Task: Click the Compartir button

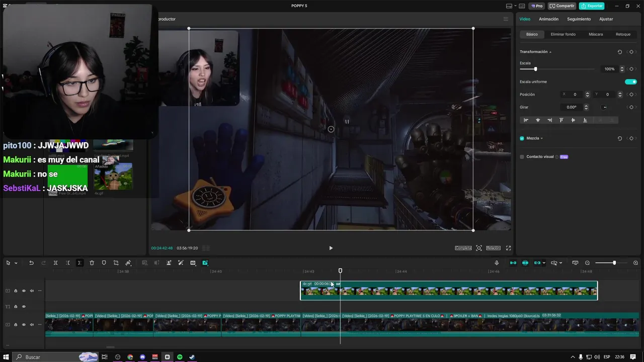Action: (x=562, y=6)
